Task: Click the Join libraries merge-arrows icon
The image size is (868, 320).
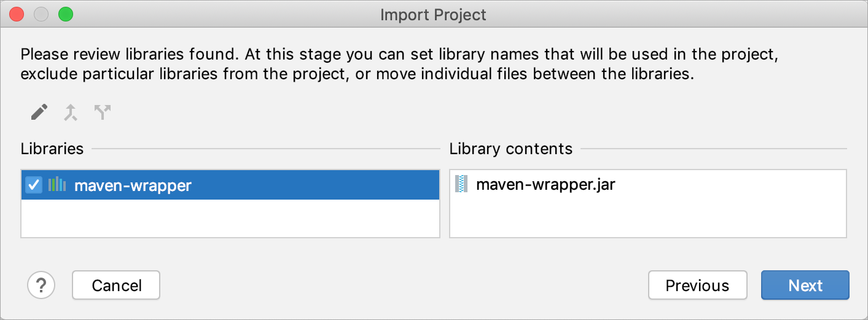Action: (x=71, y=112)
